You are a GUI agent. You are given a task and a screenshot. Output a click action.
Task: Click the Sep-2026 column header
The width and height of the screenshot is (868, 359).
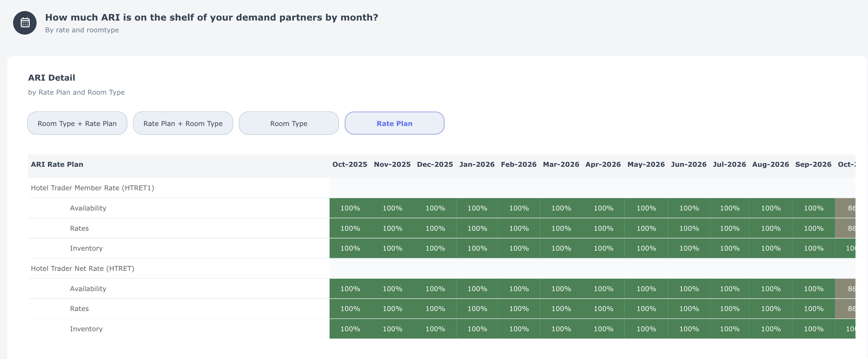813,164
